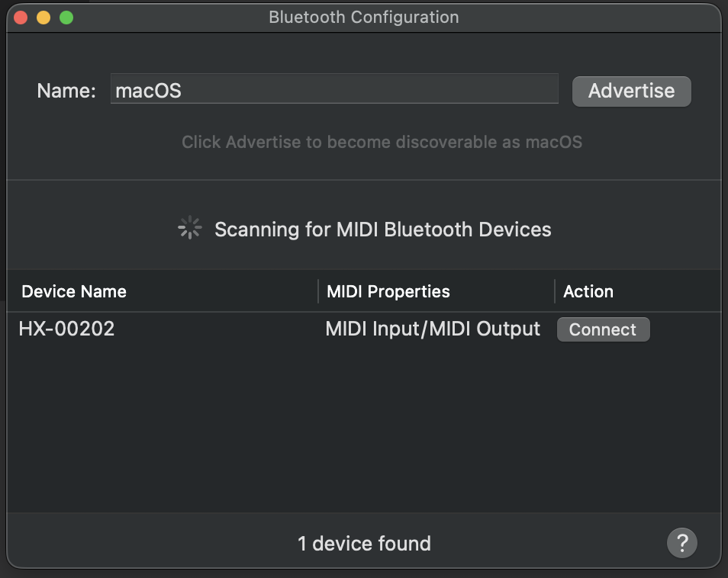Sort by Device Name column header
The image size is (728, 578).
coord(74,292)
